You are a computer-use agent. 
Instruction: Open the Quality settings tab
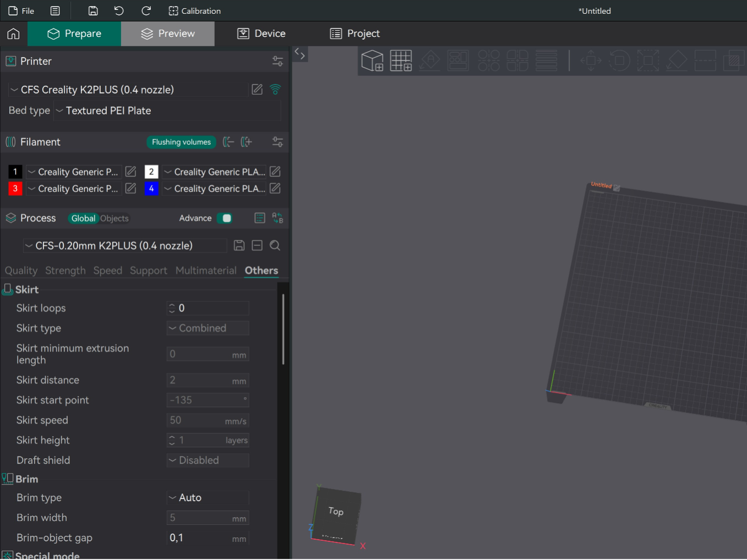point(21,271)
